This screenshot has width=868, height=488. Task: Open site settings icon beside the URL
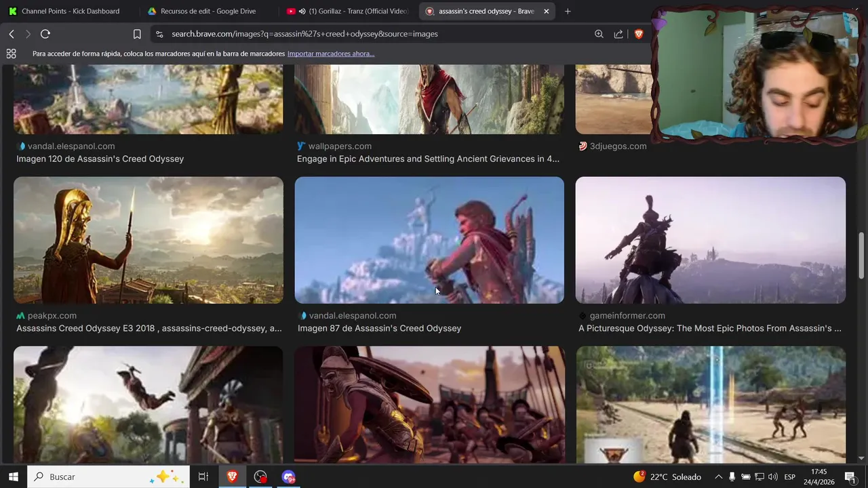tap(159, 34)
